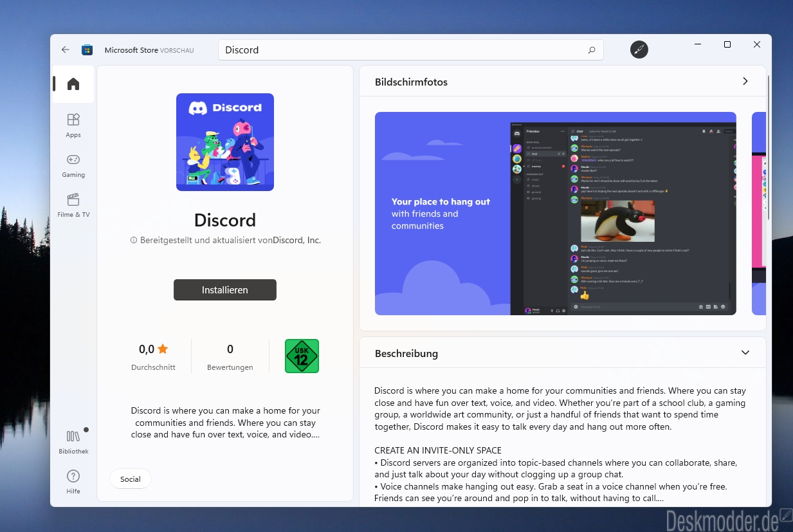Image resolution: width=793 pixels, height=532 pixels.
Task: Install Discord with the Installieren button
Action: pos(225,289)
